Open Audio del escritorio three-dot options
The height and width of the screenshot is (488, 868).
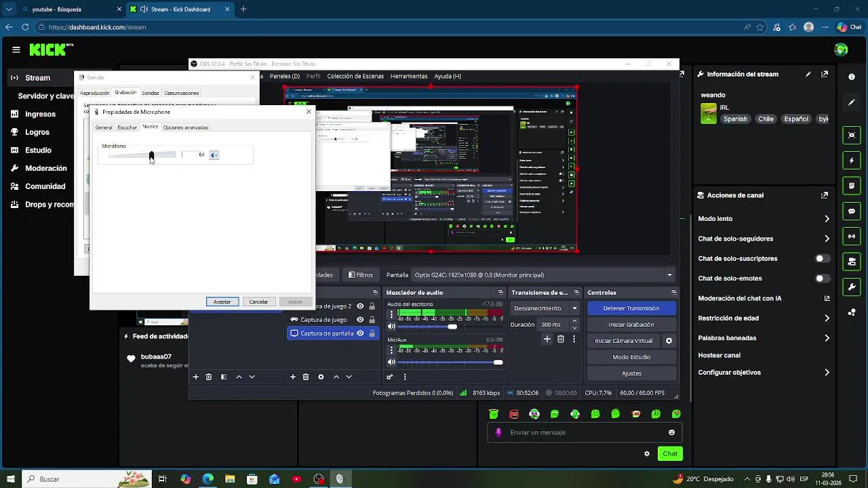click(x=391, y=315)
